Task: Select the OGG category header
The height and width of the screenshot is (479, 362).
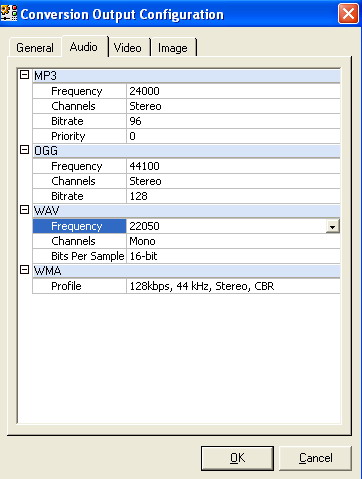Action: tap(186, 151)
